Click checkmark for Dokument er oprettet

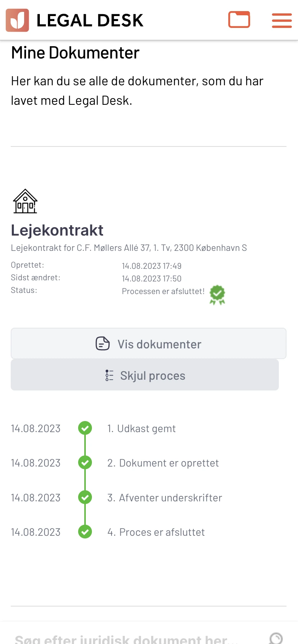(85, 463)
